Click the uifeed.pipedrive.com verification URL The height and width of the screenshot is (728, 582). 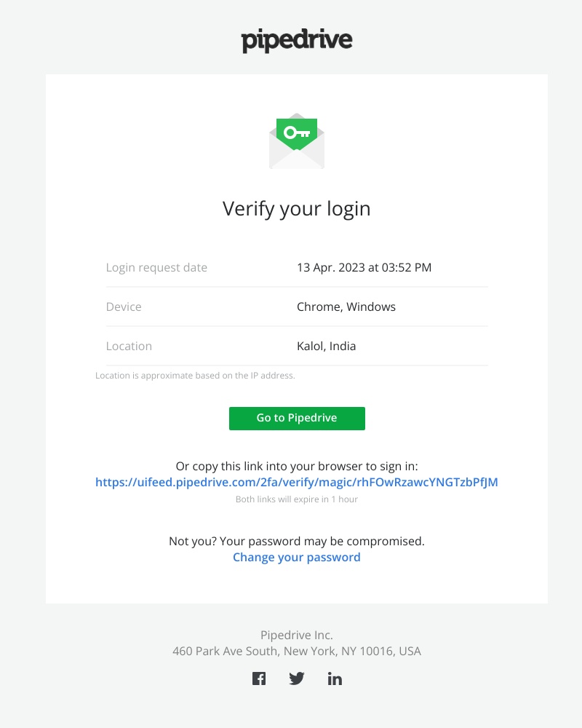tap(296, 482)
